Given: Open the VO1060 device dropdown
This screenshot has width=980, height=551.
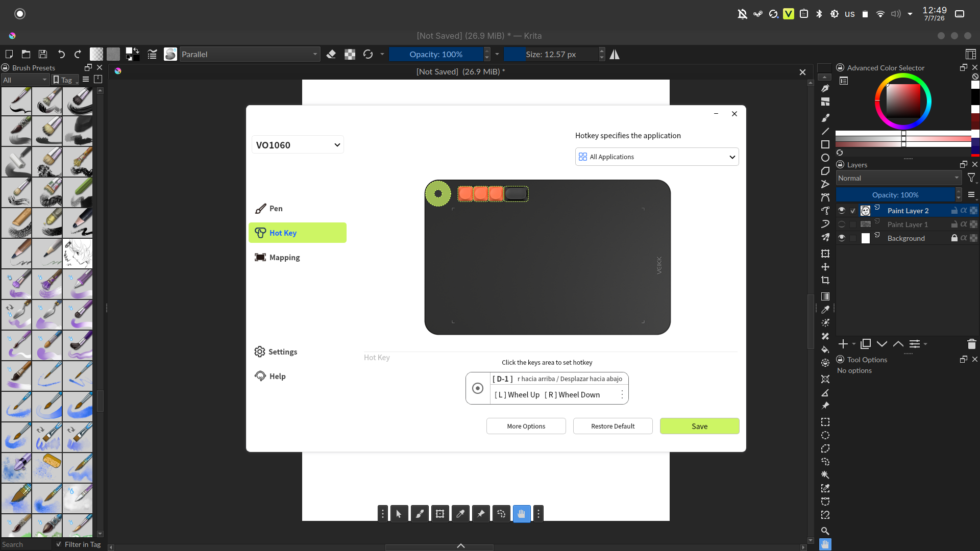Looking at the screenshot, I should pyautogui.click(x=298, y=145).
